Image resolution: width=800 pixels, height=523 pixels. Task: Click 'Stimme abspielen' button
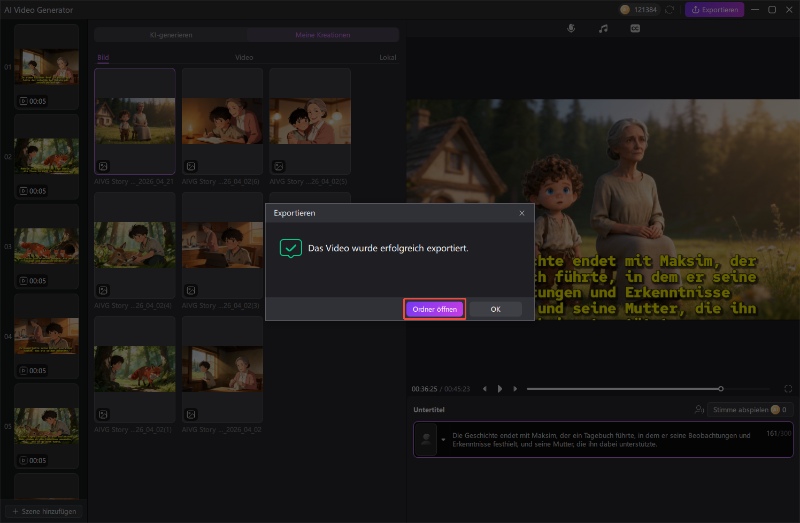pyautogui.click(x=740, y=410)
